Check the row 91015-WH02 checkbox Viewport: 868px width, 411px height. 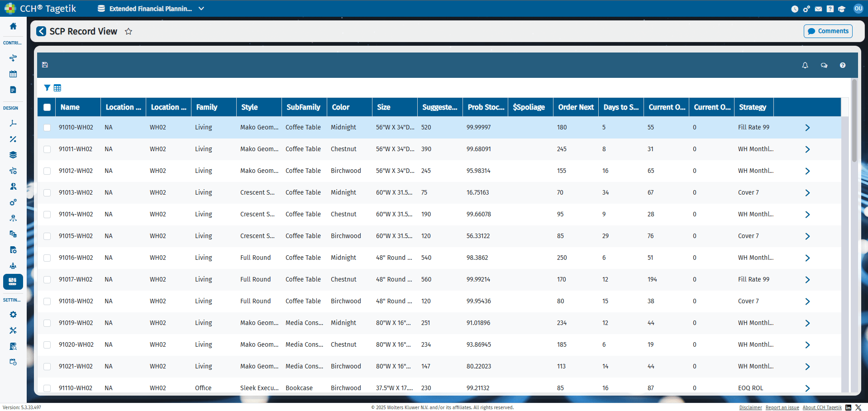click(x=47, y=236)
